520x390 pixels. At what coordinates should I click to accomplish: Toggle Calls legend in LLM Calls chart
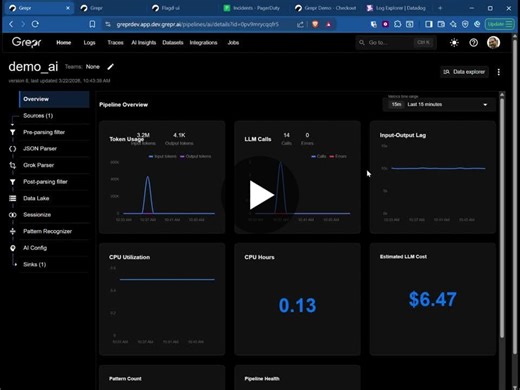(319, 156)
